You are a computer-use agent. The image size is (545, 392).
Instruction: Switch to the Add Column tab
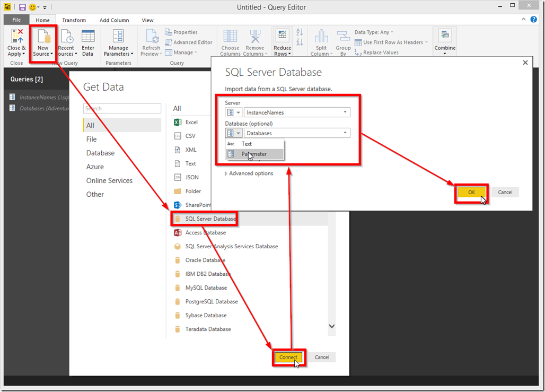[x=115, y=20]
